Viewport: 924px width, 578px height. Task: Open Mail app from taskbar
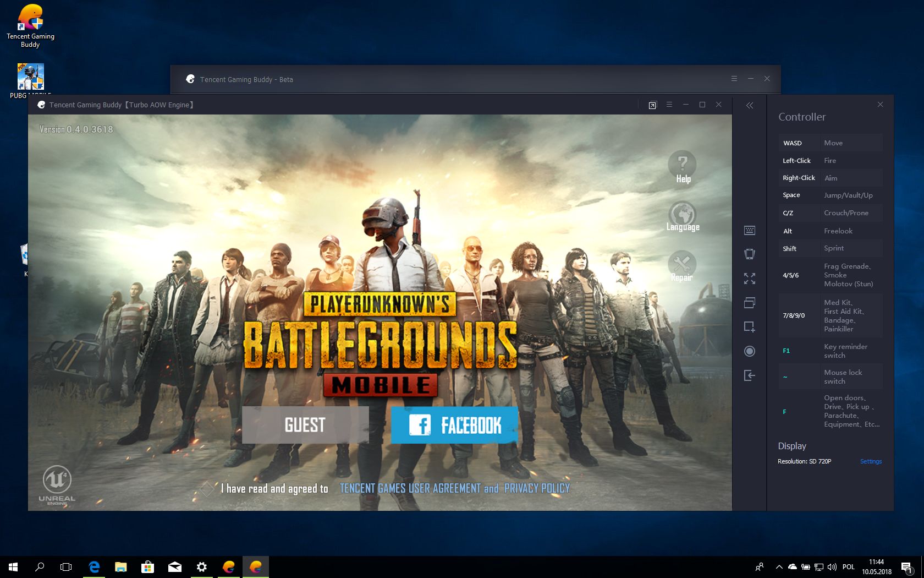tap(175, 566)
